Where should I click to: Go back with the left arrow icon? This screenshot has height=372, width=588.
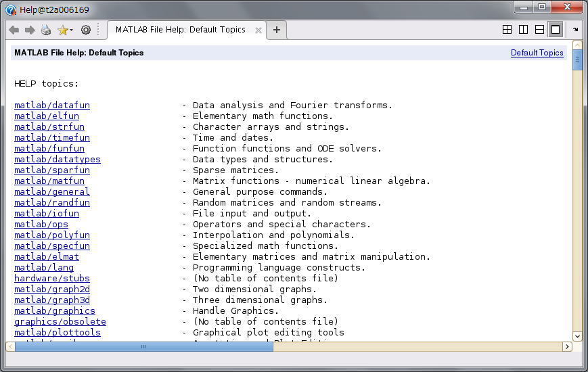14,30
